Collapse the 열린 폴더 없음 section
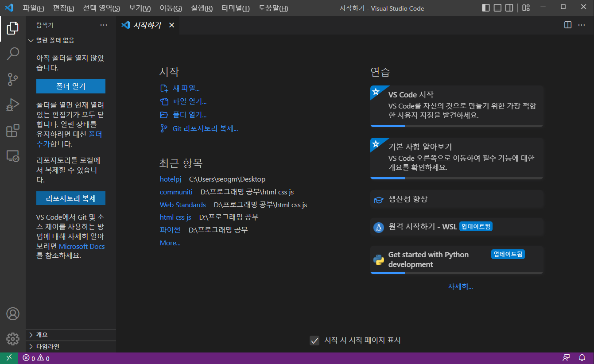 coord(71,40)
